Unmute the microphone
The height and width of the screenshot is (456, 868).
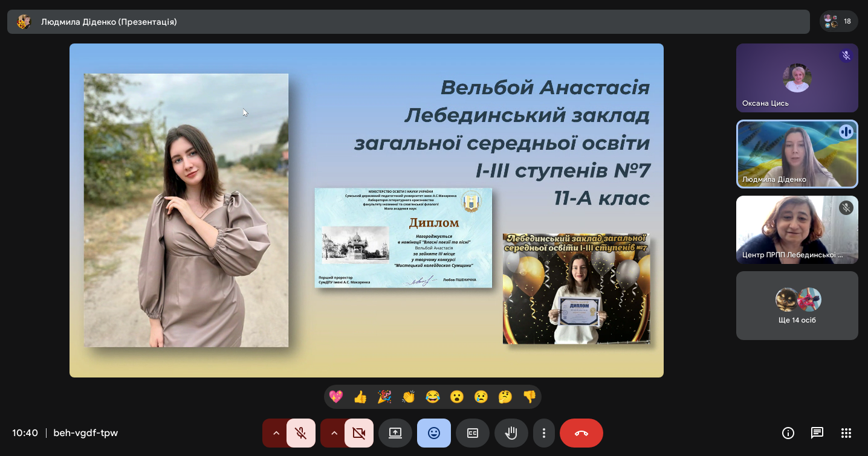(x=300, y=433)
